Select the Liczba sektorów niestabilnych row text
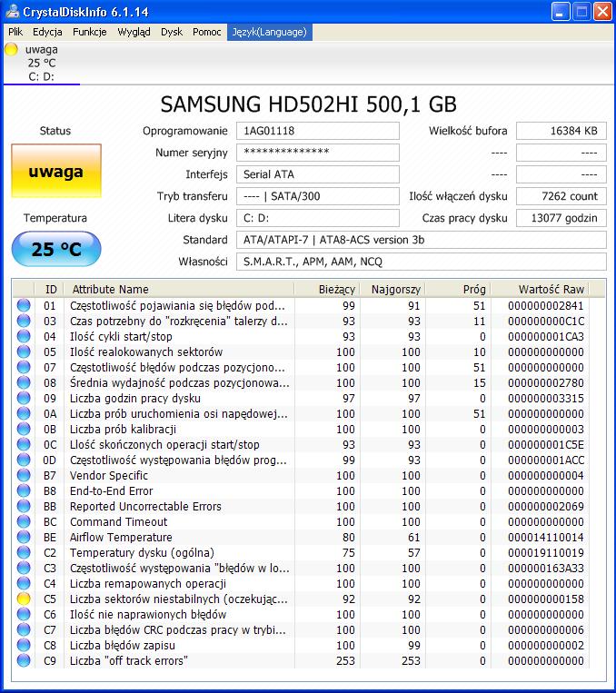The height and width of the screenshot is (693, 616). 179,599
